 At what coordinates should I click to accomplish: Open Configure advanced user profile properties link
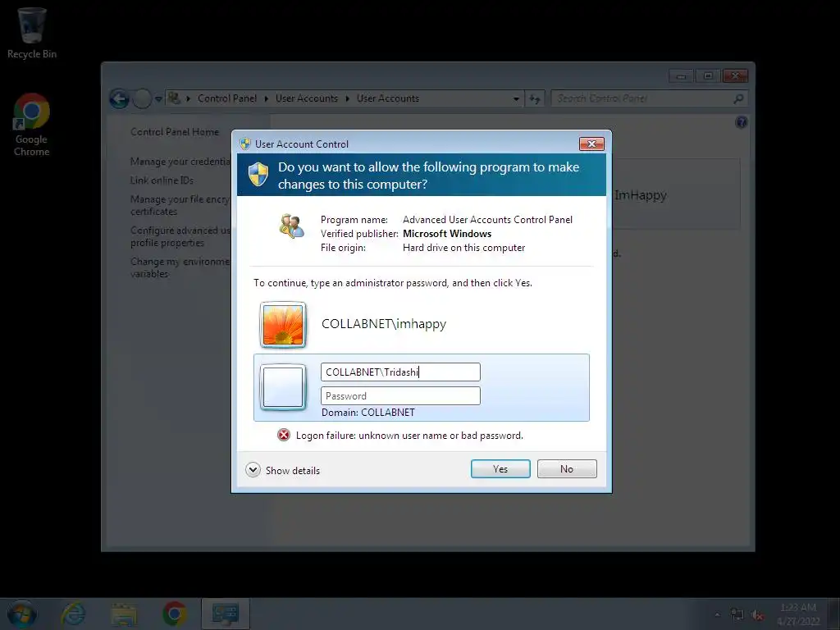click(180, 236)
